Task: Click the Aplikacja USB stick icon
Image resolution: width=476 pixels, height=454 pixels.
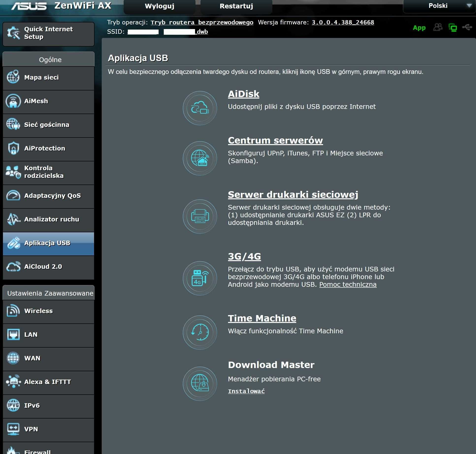Action: [x=13, y=243]
